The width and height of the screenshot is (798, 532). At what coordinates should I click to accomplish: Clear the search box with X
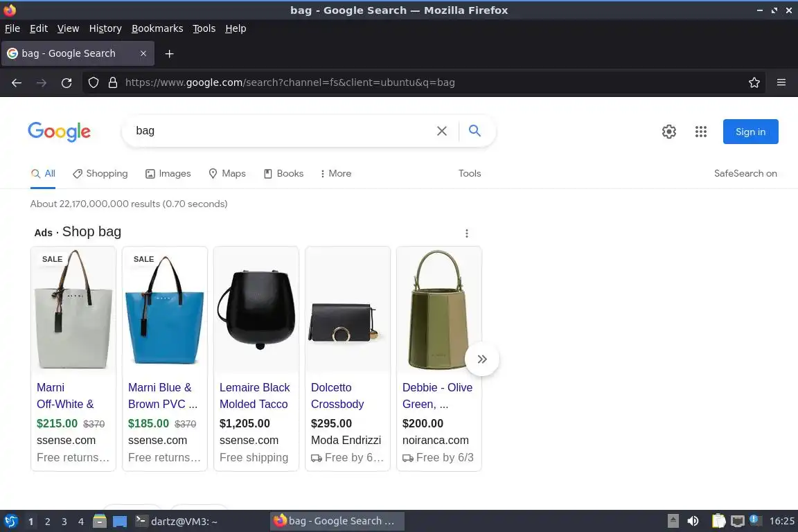point(442,131)
